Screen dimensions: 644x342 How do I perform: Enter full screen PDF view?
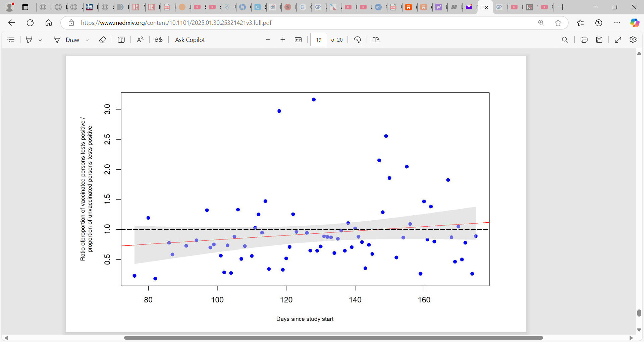618,40
